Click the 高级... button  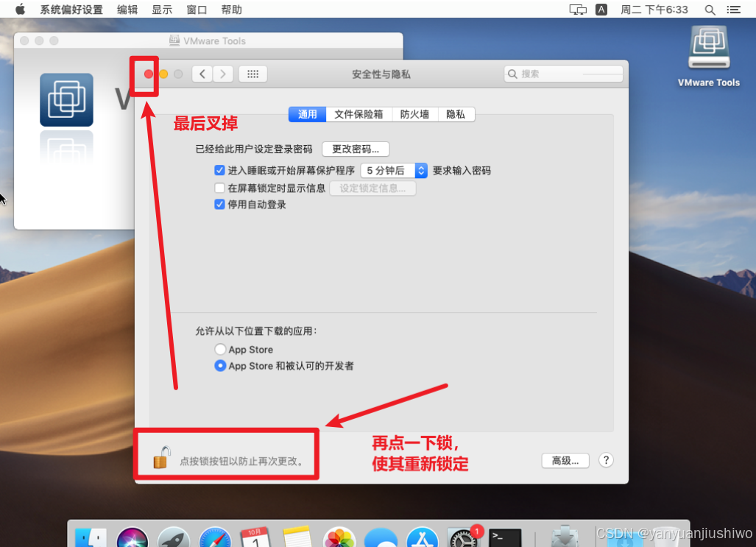(x=565, y=461)
